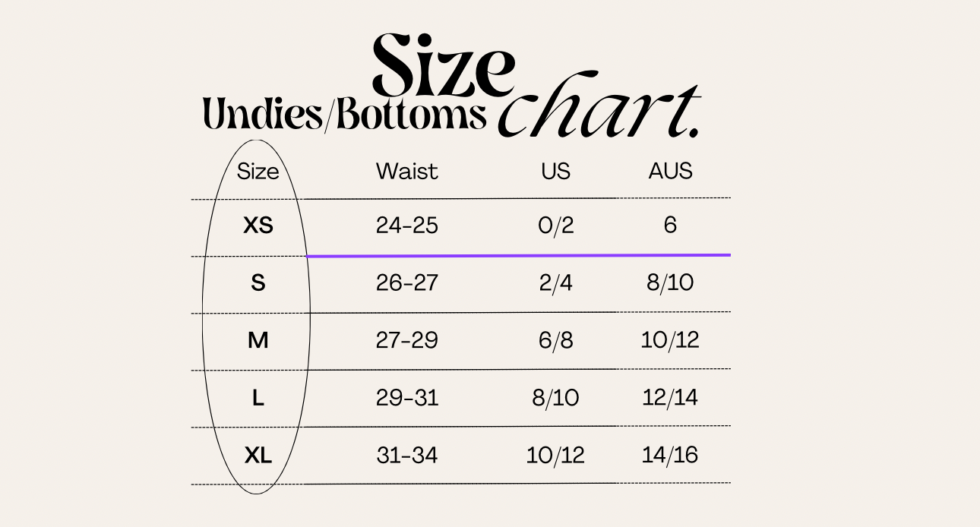Click the US column header

[x=555, y=172]
